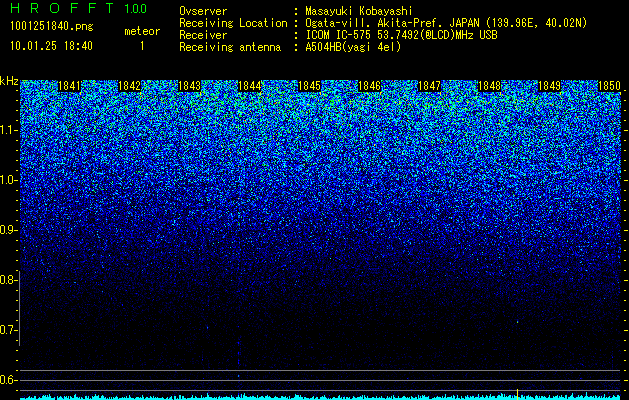Click the Ogata-vill. Akita-Pref. JAPAN location text
Image resolution: width=629 pixels, height=400 pixels.
446,24
